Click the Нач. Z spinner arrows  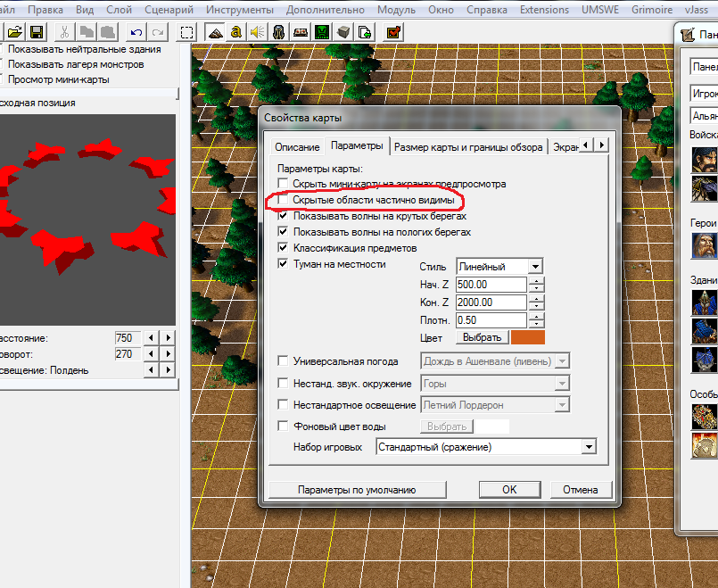536,285
